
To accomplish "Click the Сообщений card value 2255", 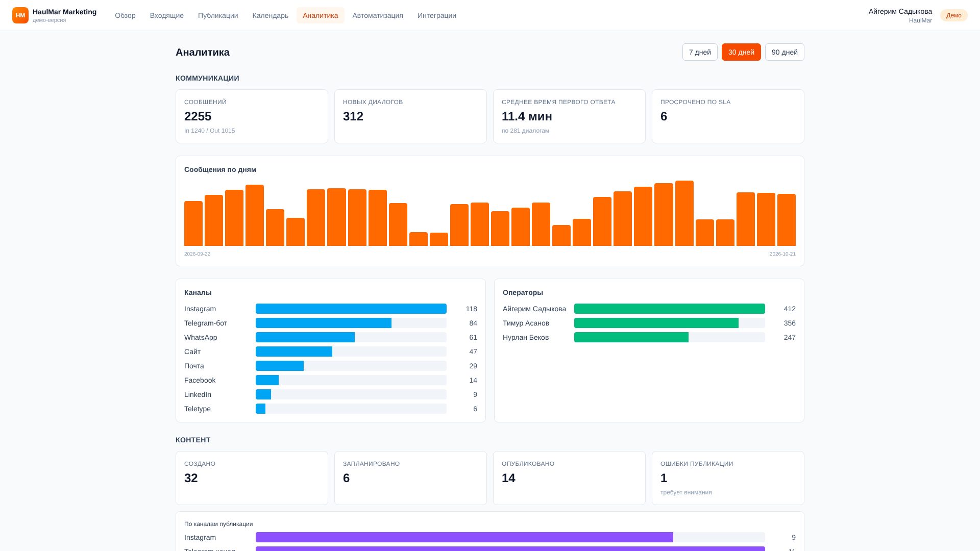I will (198, 116).
